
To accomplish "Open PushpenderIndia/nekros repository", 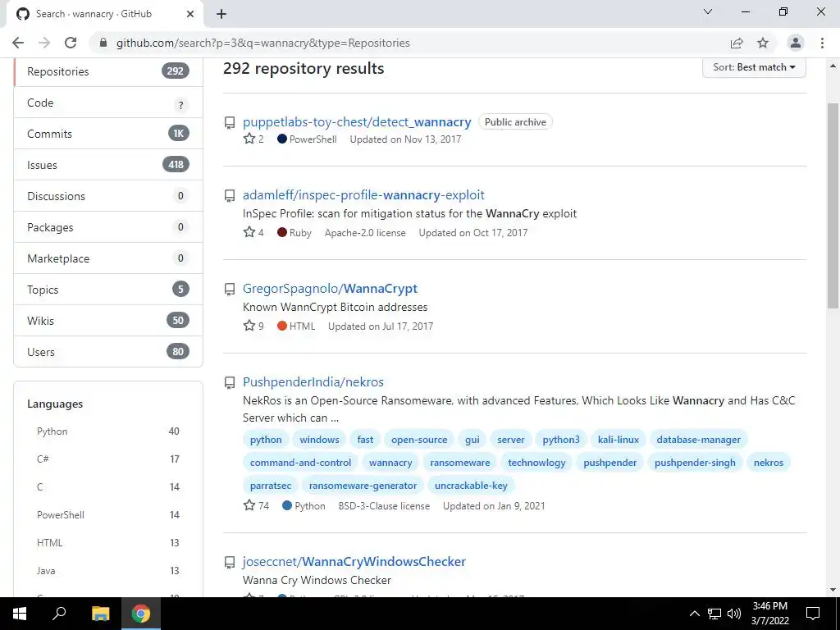I will [x=313, y=382].
